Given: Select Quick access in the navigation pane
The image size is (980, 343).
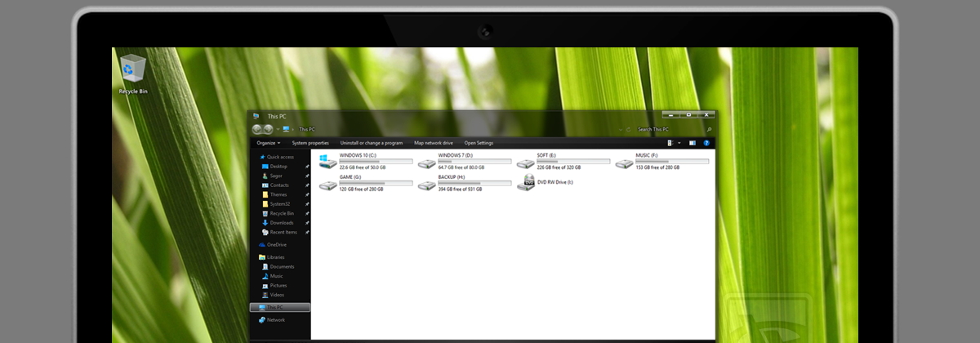Looking at the screenshot, I should point(276,157).
